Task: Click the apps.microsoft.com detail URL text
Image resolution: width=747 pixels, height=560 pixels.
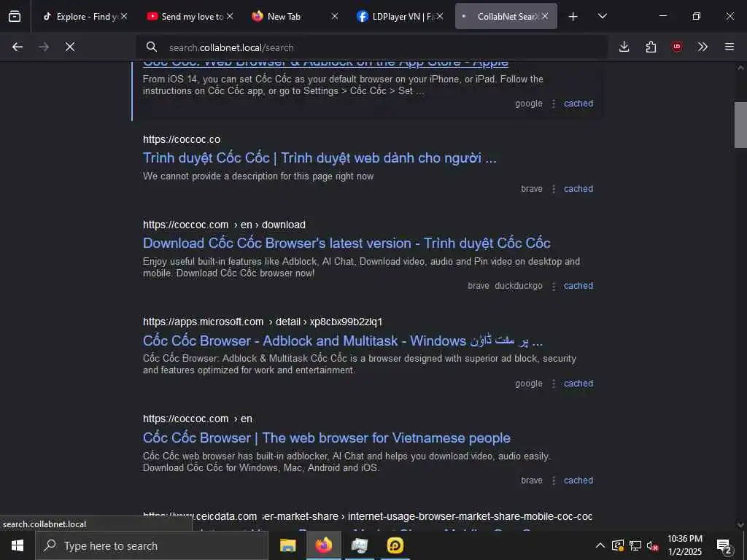Action: coord(263,322)
